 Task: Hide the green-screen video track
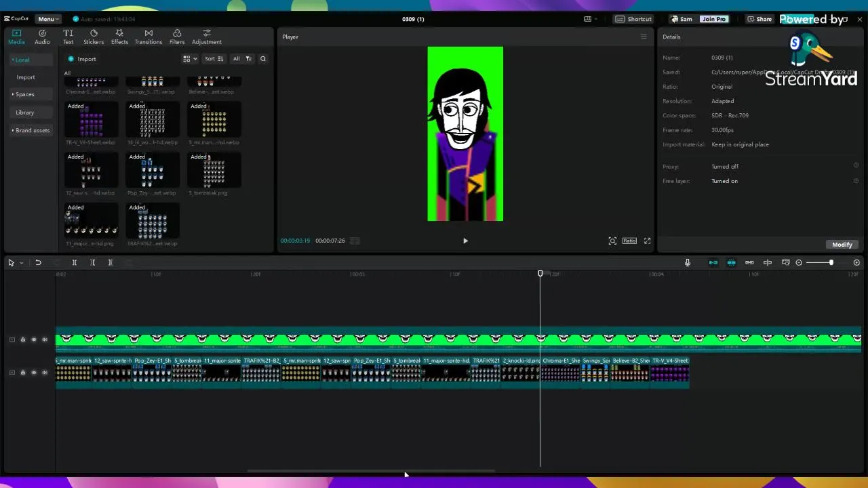(33, 340)
